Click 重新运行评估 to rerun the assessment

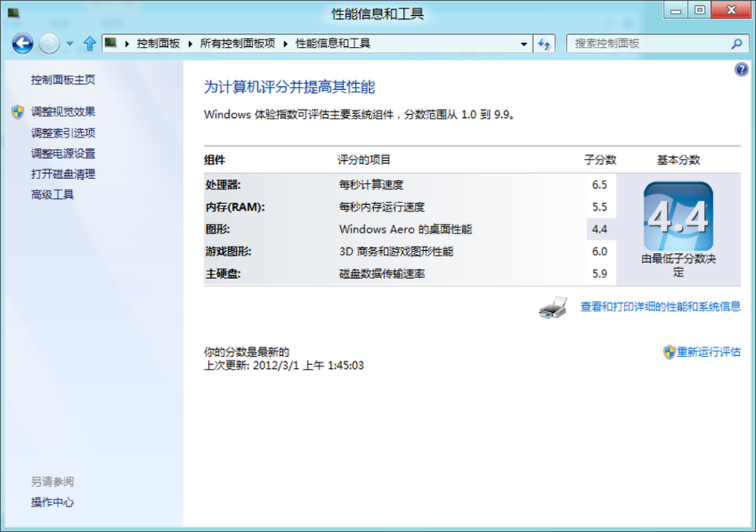click(x=708, y=352)
